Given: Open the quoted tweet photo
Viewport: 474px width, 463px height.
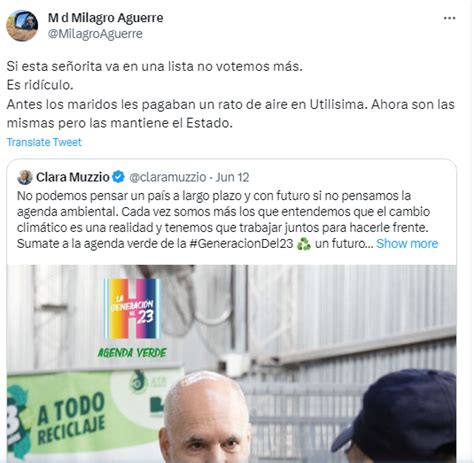Looking at the screenshot, I should click(231, 364).
